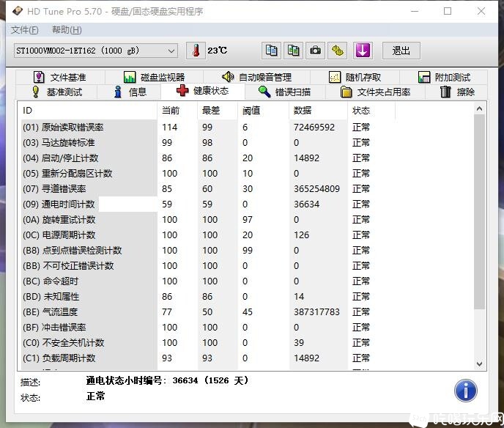Close the HD Tune Pro window
Screen dimensions: 504x428
481,11
